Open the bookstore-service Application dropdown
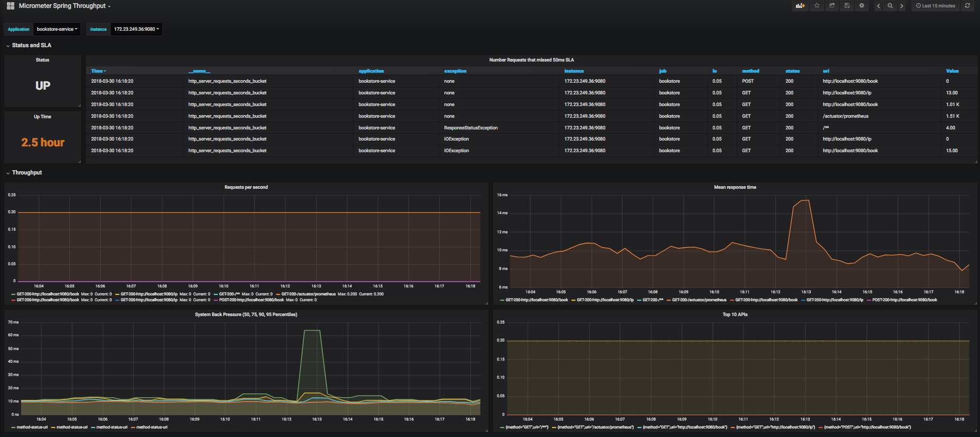This screenshot has height=437, width=980. click(x=57, y=29)
